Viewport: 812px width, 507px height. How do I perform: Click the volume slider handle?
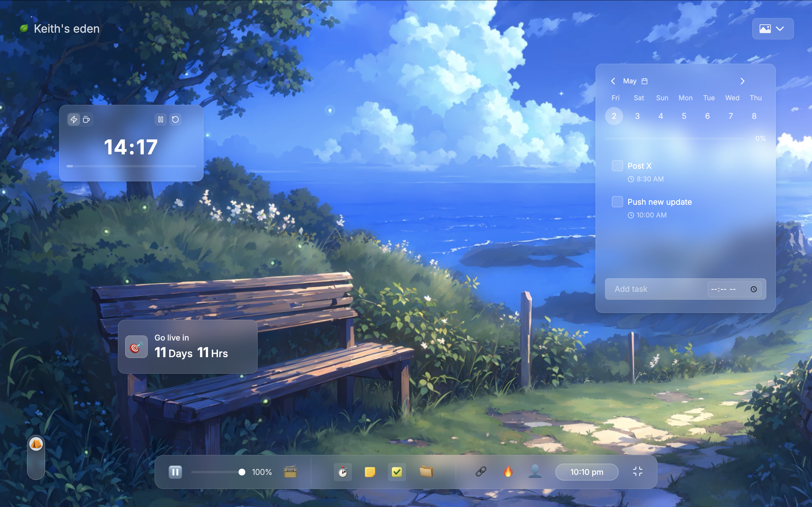[x=242, y=472]
